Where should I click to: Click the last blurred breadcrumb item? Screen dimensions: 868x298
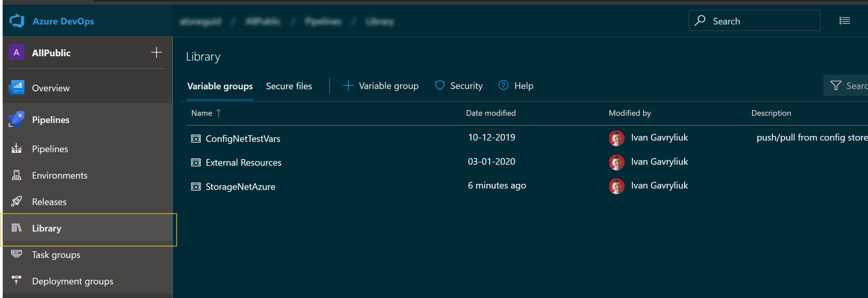(380, 21)
